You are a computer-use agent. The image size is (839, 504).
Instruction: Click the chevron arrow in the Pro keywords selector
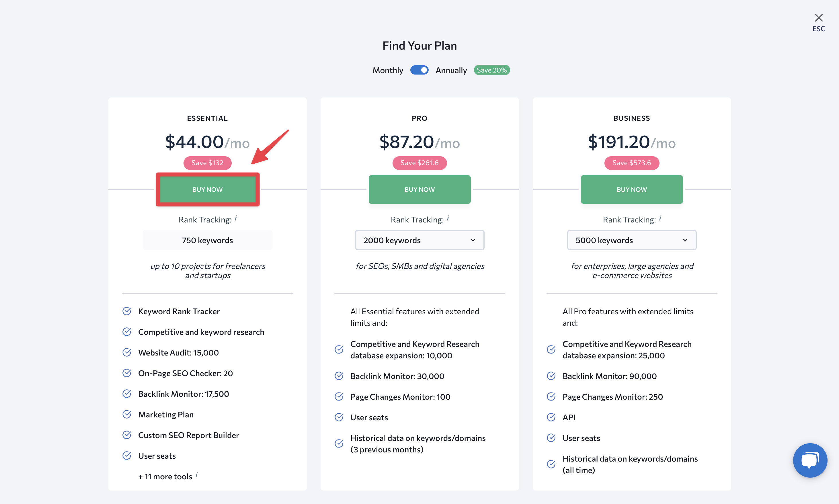point(473,240)
